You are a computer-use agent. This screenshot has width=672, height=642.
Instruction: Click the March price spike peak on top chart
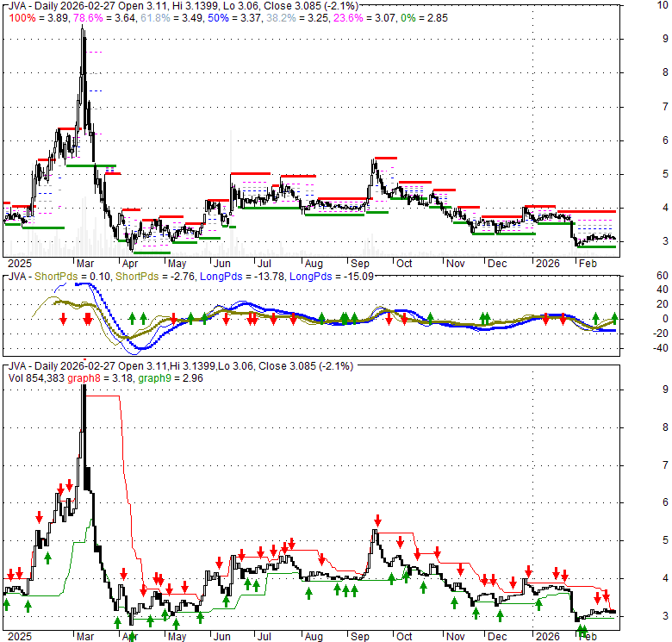tap(83, 28)
